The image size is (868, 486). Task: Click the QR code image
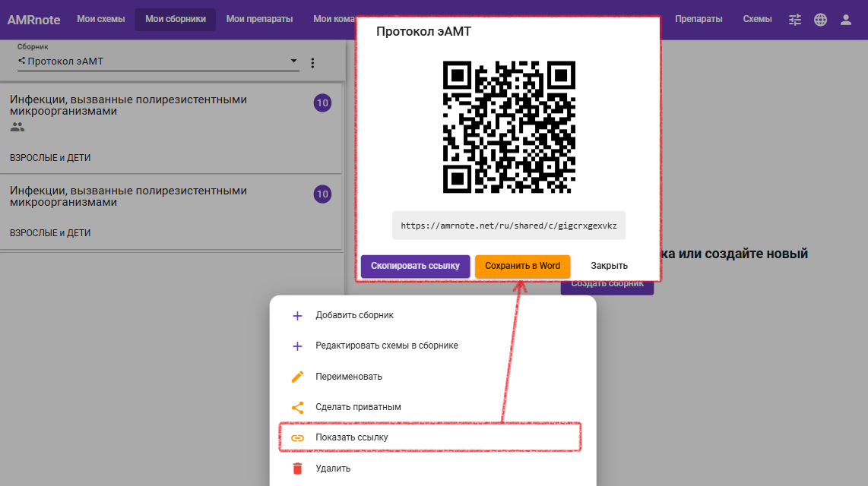[508, 127]
